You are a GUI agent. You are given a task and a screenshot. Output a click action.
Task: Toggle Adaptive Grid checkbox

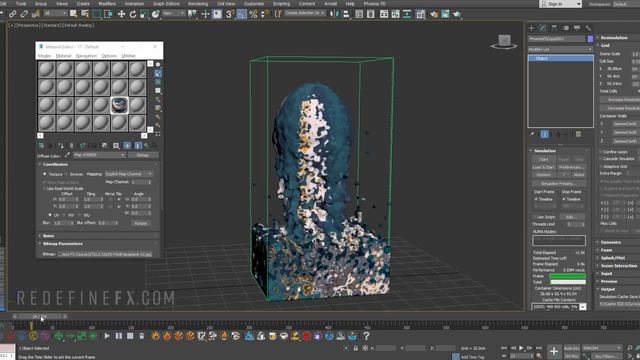click(x=602, y=166)
